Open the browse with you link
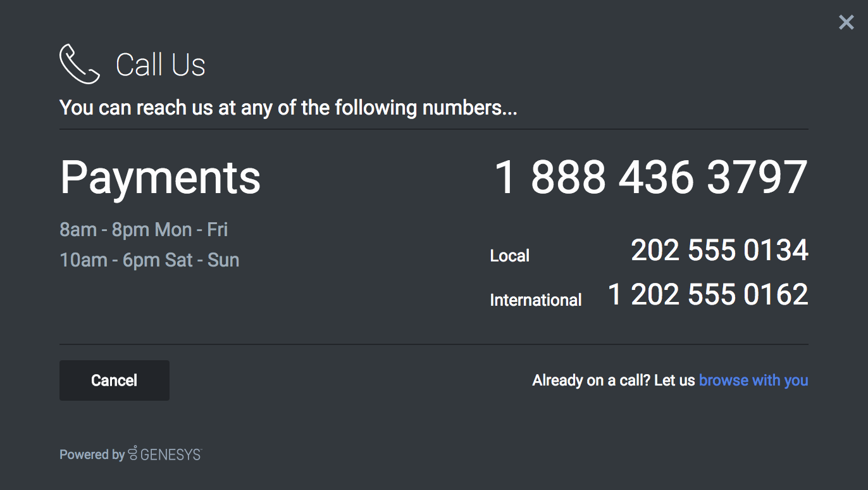This screenshot has height=490, width=868. click(753, 380)
